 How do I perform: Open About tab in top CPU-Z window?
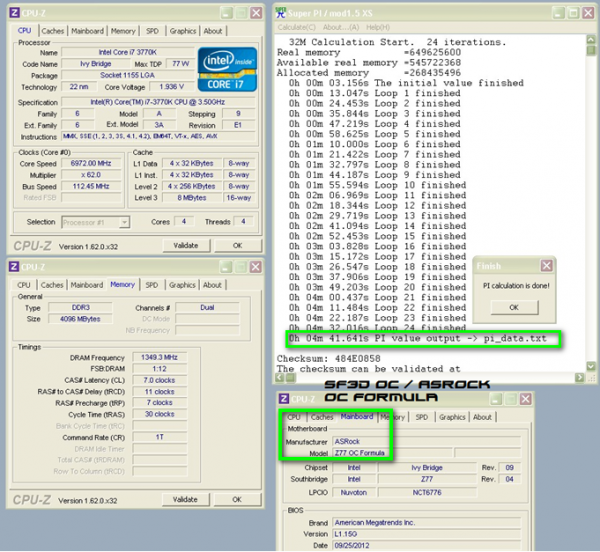[x=213, y=31]
